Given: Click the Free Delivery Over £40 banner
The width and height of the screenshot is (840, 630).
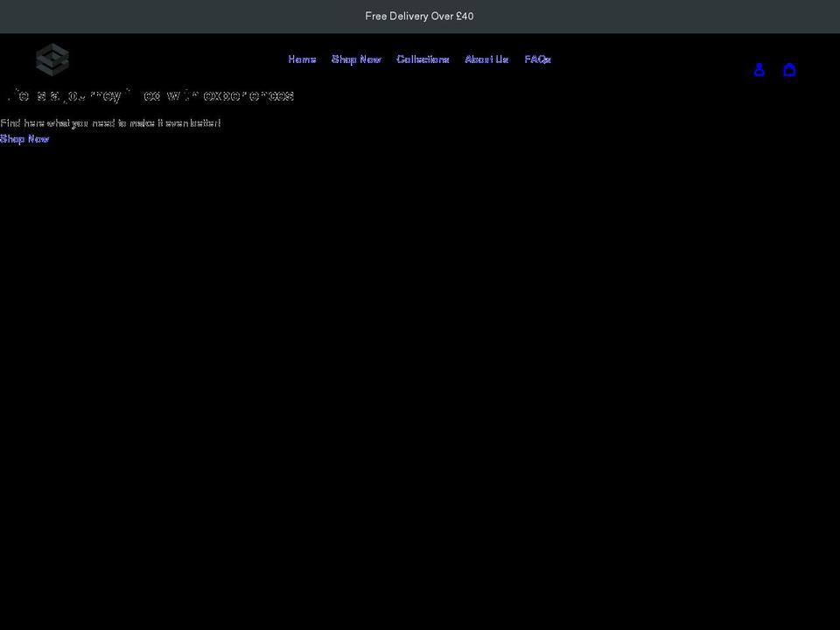Looking at the screenshot, I should click(x=419, y=16).
